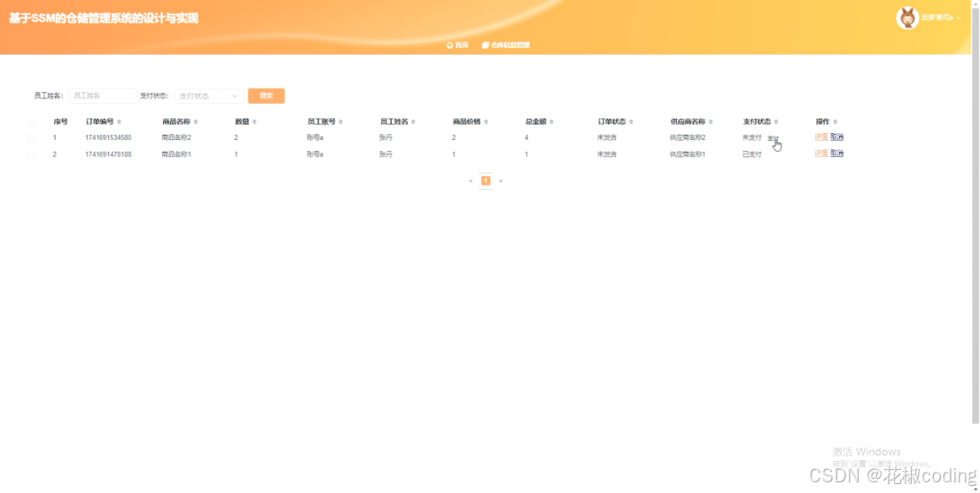
Task: Select order number cell 1741691534580
Action: 108,137
